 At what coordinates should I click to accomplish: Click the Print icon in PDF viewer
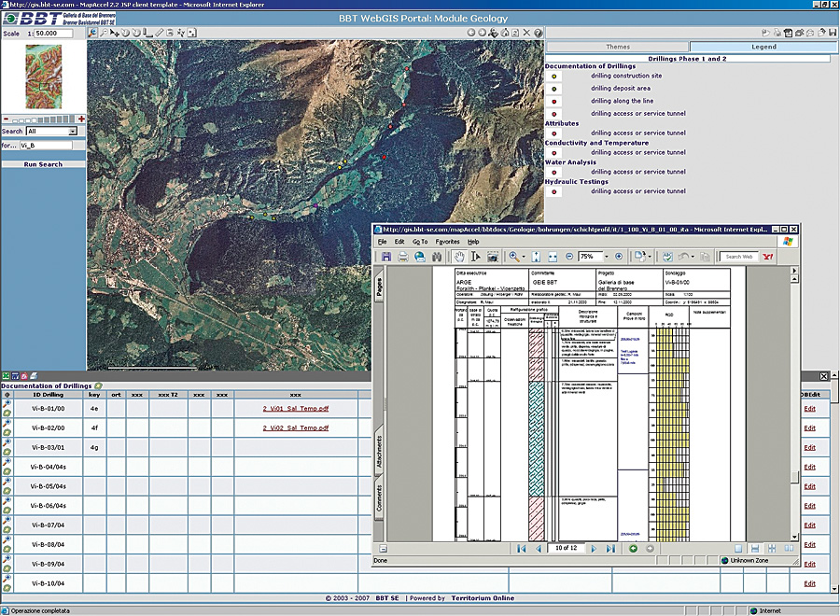pyautogui.click(x=403, y=257)
